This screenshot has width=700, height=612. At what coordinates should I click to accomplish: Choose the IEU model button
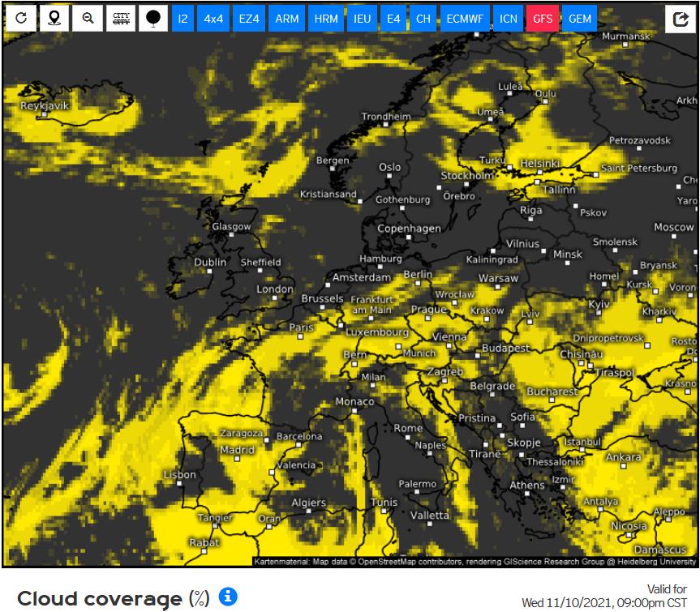tap(363, 19)
